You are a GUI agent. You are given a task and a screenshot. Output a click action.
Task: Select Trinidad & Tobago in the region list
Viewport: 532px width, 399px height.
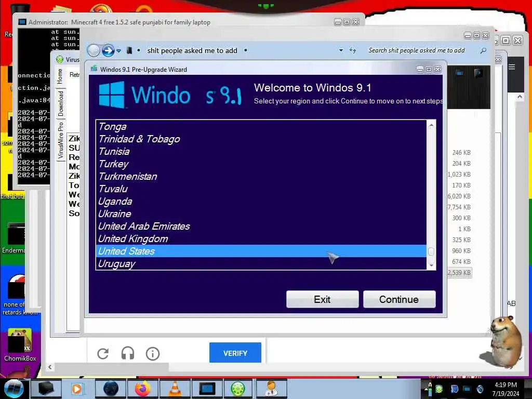pyautogui.click(x=261, y=139)
